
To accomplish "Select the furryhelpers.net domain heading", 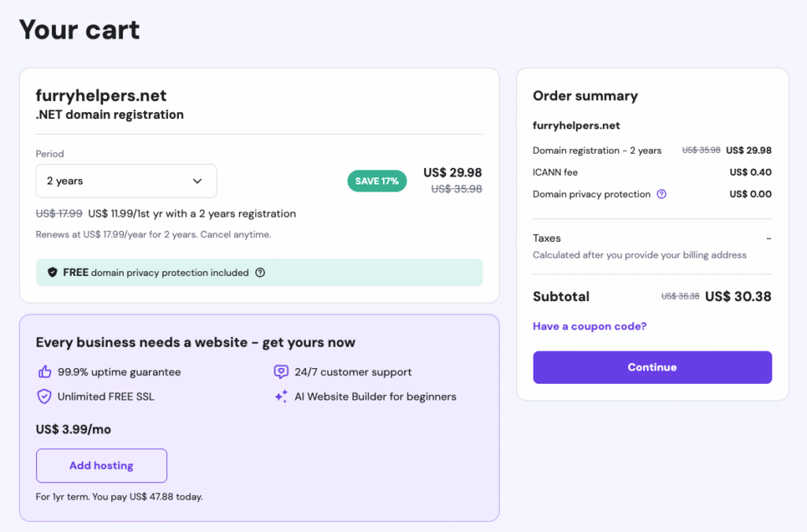I will (x=101, y=95).
